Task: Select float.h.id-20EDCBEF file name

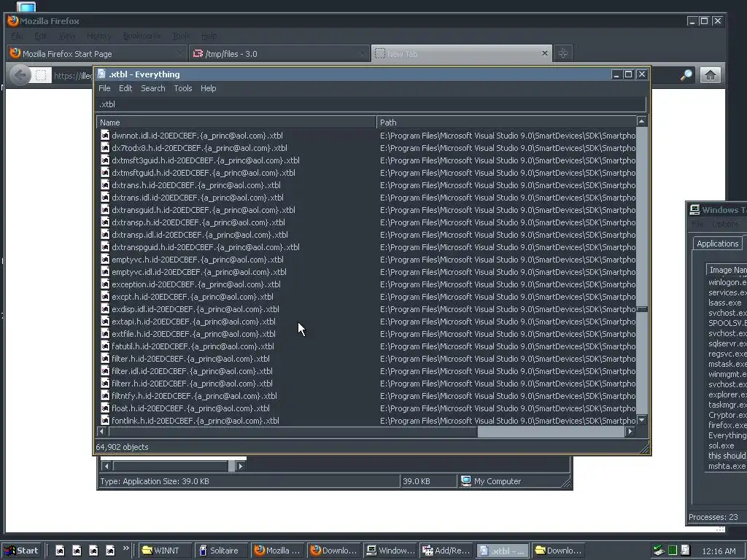Action: pyautogui.click(x=190, y=408)
